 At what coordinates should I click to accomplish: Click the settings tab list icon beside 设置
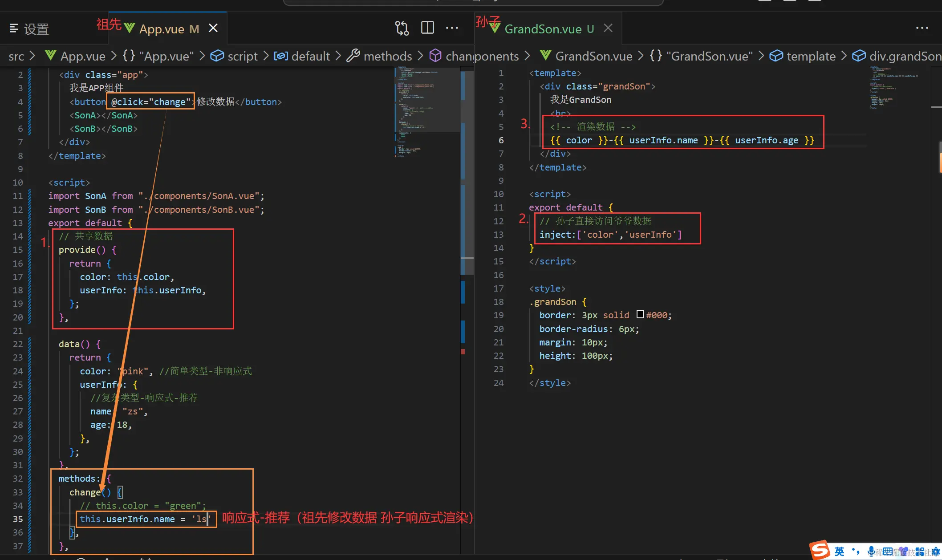(x=14, y=28)
